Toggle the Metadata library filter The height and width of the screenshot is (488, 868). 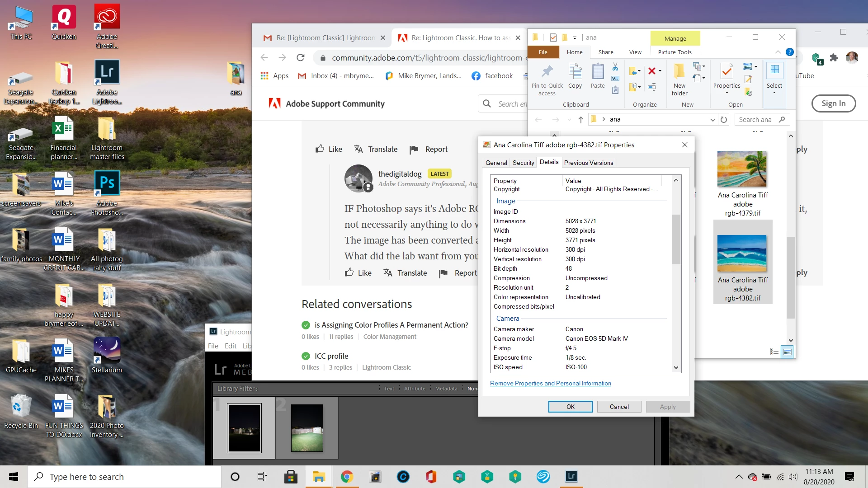click(x=446, y=389)
